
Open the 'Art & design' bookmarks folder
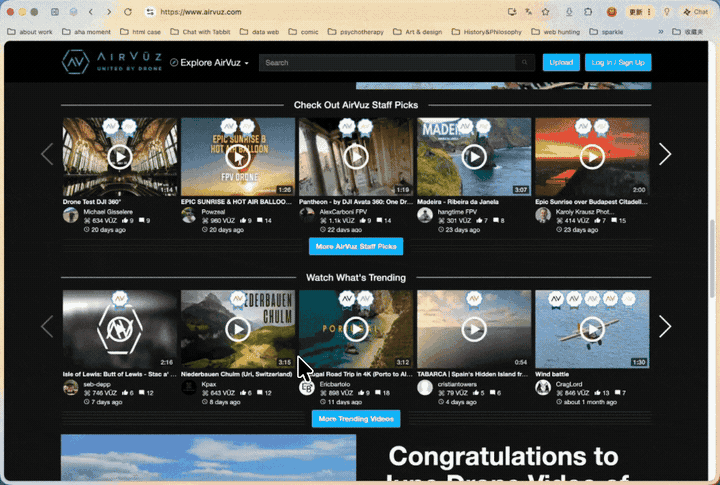click(417, 32)
